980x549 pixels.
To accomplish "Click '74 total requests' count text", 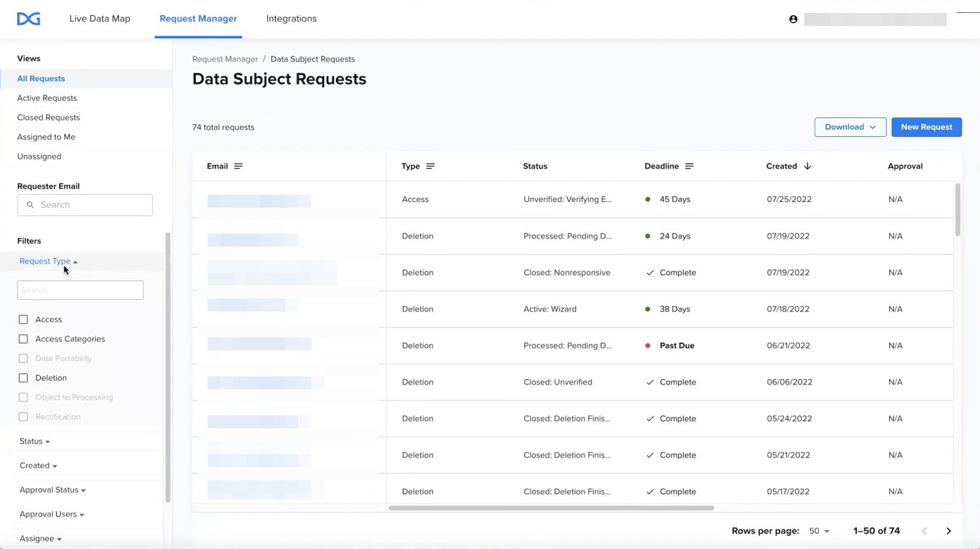I will 223,127.
